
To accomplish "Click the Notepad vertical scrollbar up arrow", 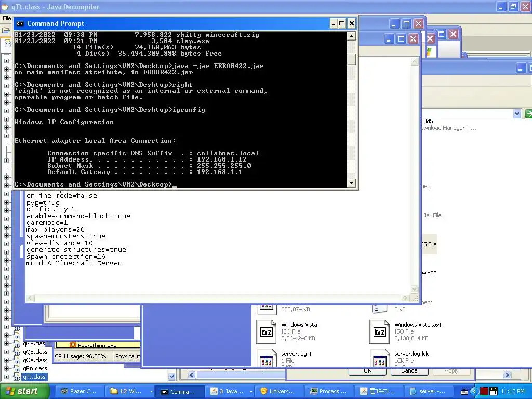I will (x=414, y=62).
